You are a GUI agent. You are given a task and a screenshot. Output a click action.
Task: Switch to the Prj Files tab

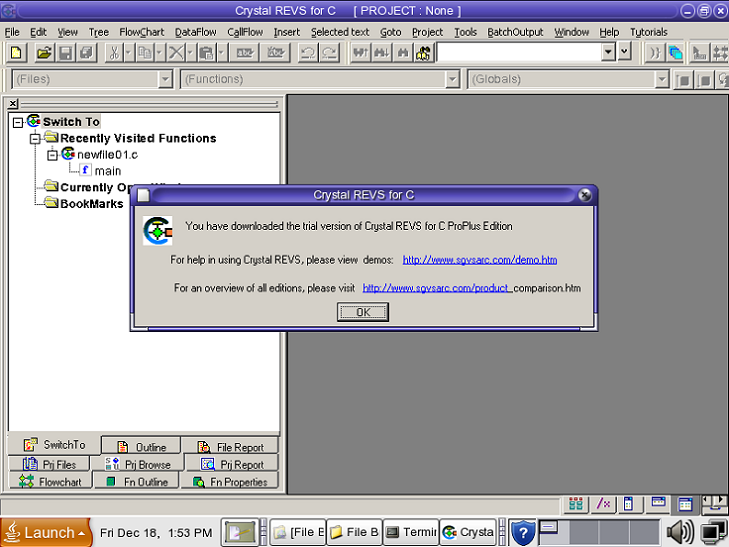pos(49,464)
